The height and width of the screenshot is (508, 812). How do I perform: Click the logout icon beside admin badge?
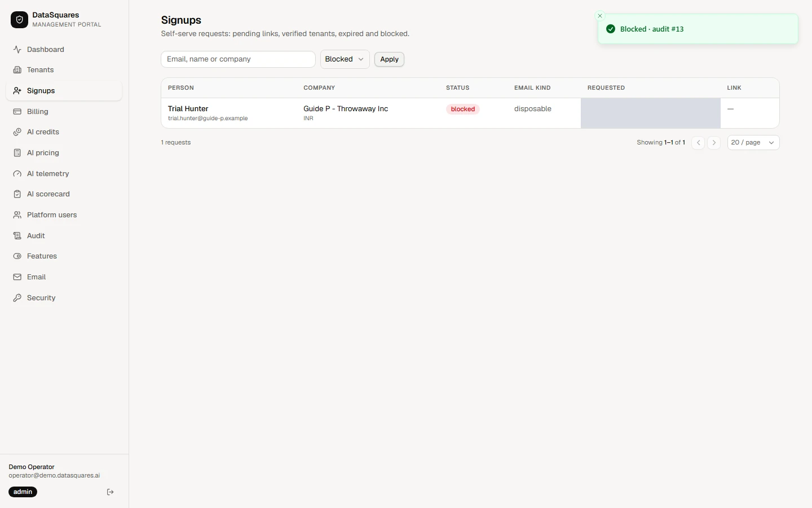(111, 492)
